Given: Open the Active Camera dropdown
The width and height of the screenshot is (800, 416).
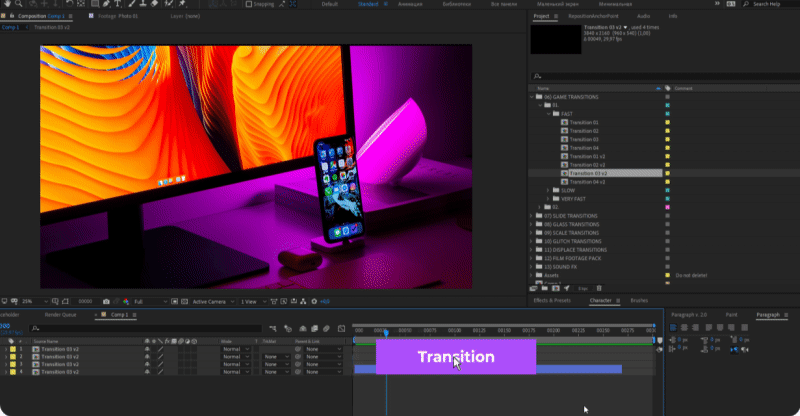Looking at the screenshot, I should [x=213, y=302].
